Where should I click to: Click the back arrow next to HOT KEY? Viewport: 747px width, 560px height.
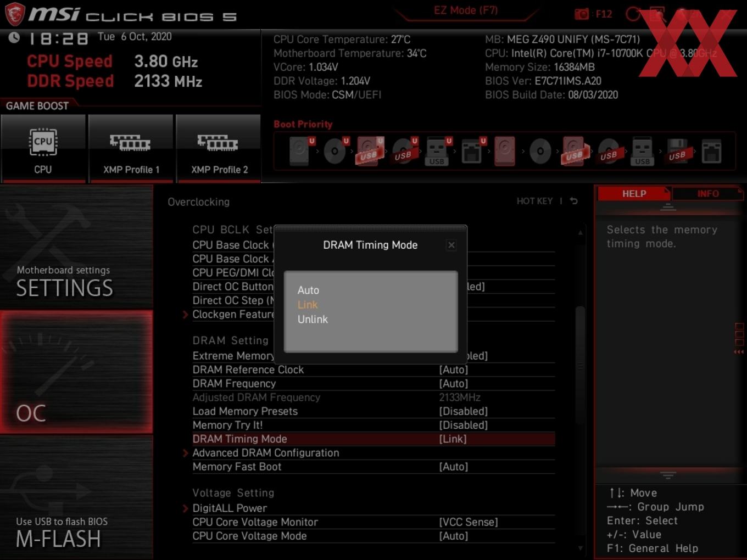tap(574, 201)
